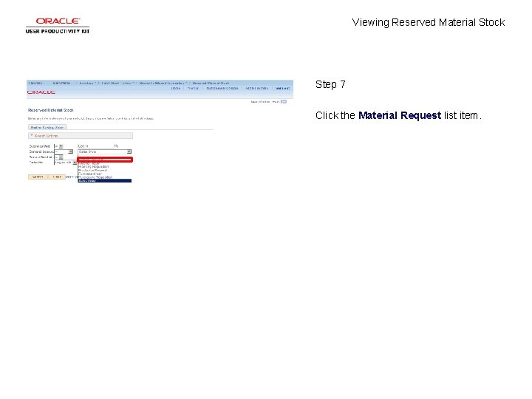The width and height of the screenshot is (532, 399).
Task: Open the Fulfill Stock Orders breadcrumb menu
Action: [x=117, y=83]
